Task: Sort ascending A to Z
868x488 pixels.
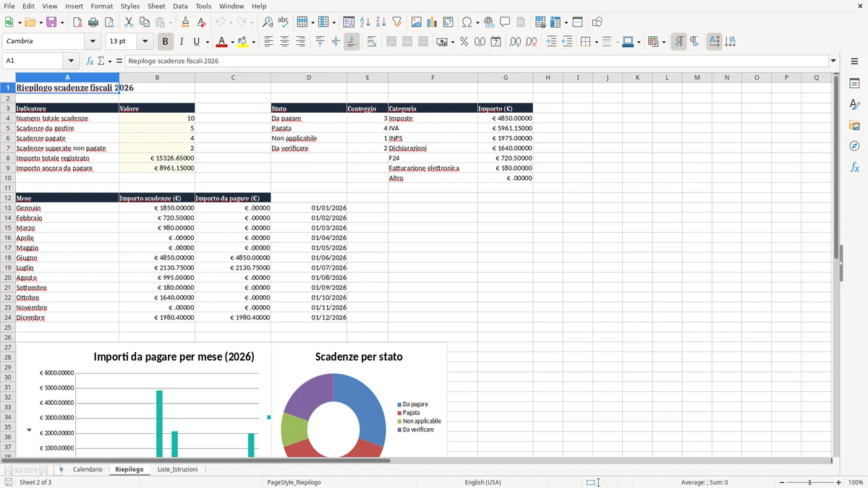Action: coord(365,22)
